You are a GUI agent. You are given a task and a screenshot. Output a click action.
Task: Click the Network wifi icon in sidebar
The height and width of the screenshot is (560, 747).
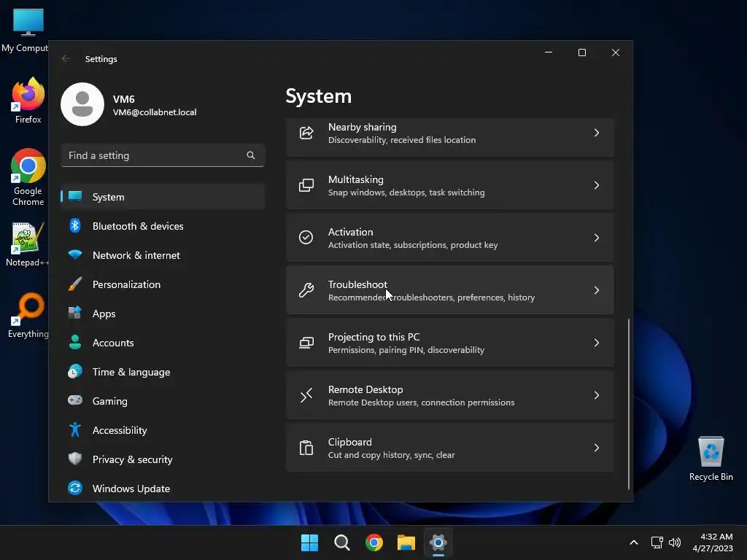coord(75,254)
